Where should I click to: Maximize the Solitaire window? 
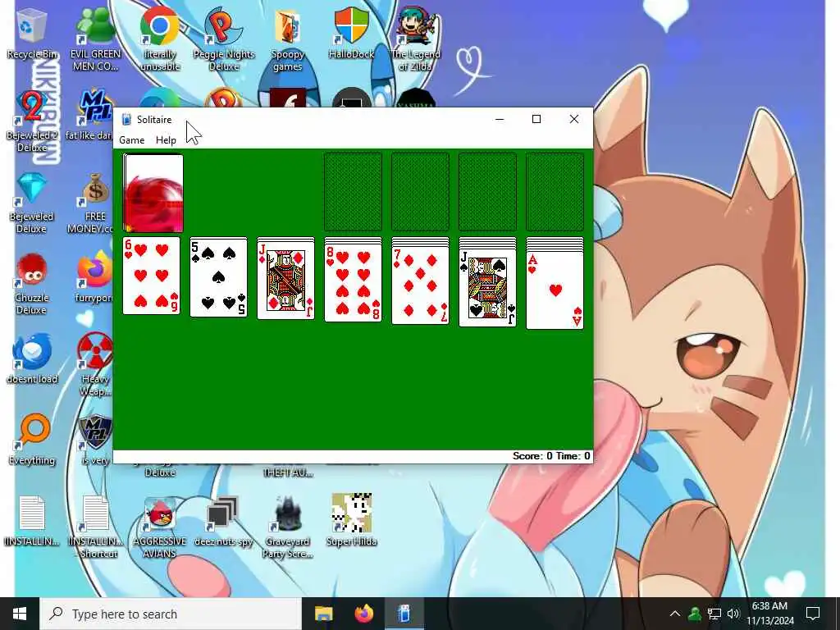click(536, 119)
